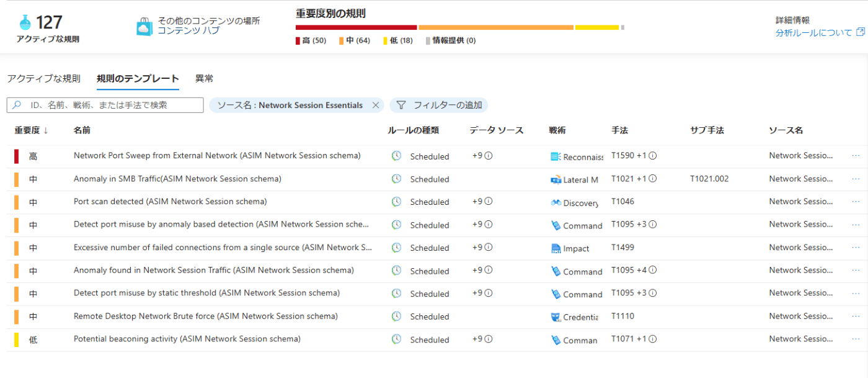Open the more options menu for Potential beaconing activity row

point(856,340)
